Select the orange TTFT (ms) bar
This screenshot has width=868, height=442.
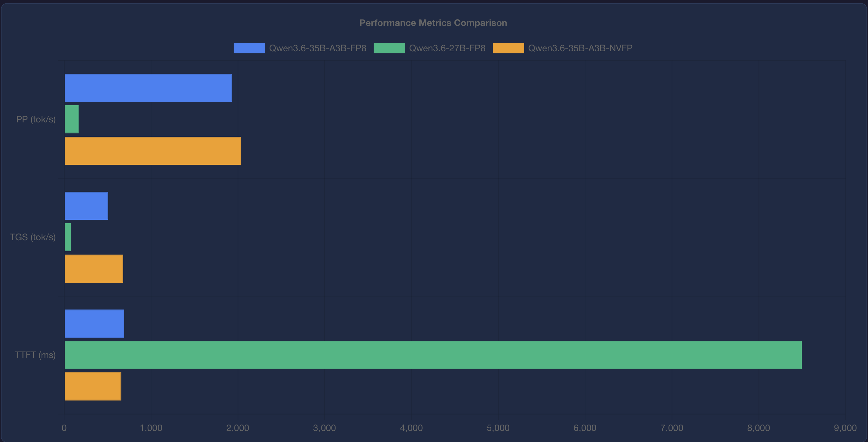93,386
